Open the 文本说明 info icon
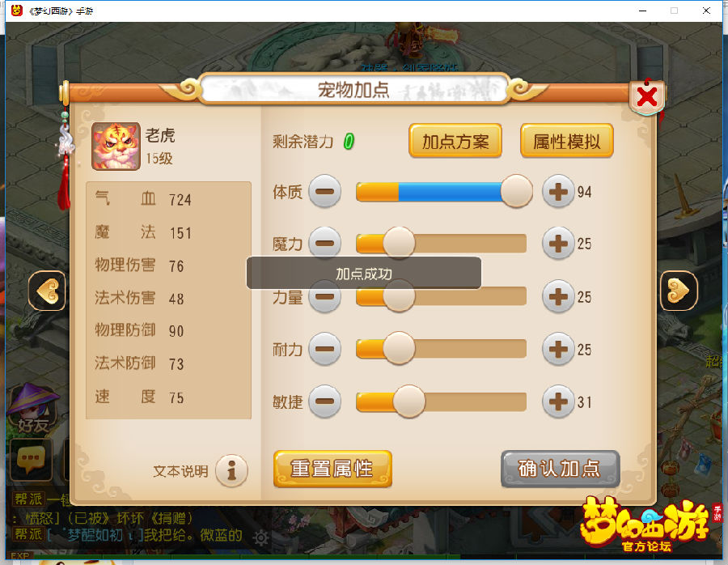Screen dimensions: 728x565 [231, 470]
